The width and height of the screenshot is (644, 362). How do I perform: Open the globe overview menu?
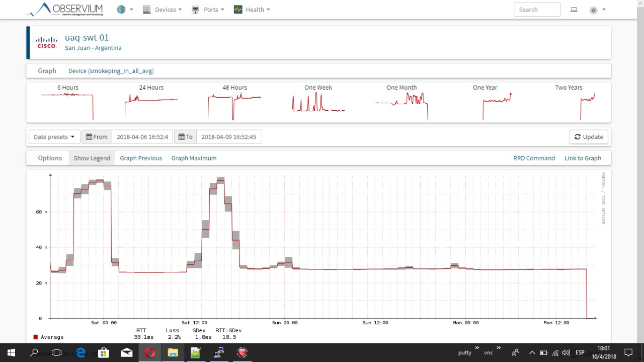(124, 10)
